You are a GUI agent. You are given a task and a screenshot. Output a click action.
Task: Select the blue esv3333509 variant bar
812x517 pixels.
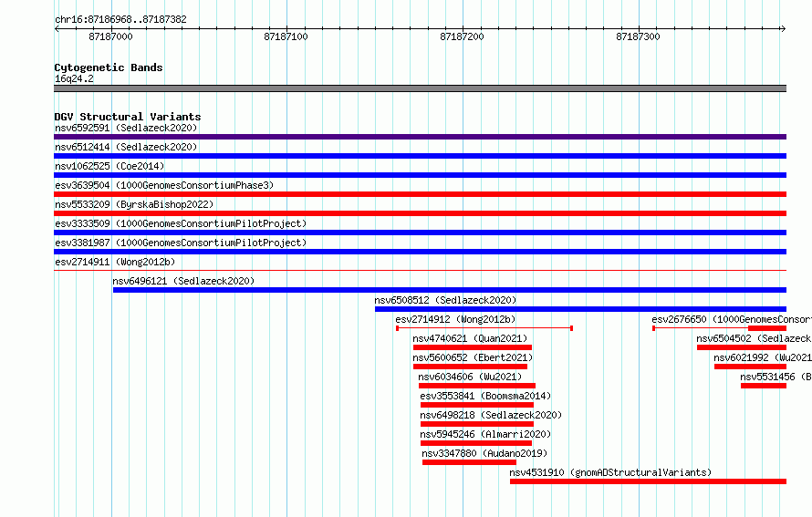[x=420, y=233]
